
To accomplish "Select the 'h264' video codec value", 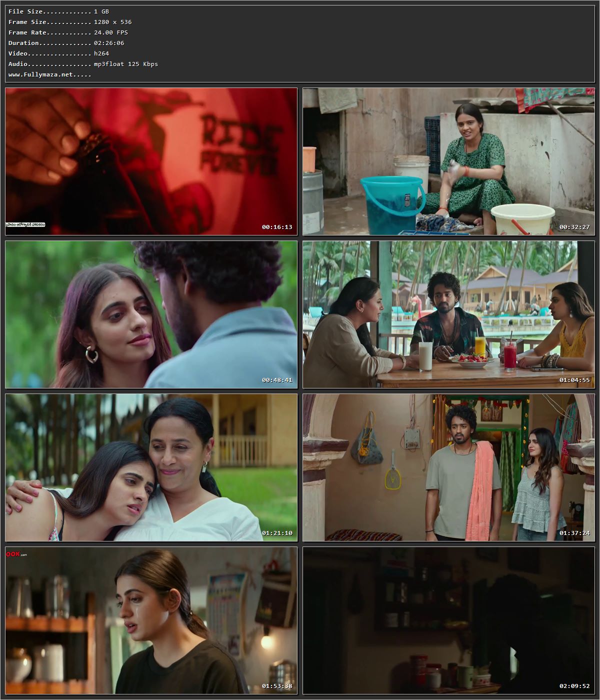I will coord(101,53).
